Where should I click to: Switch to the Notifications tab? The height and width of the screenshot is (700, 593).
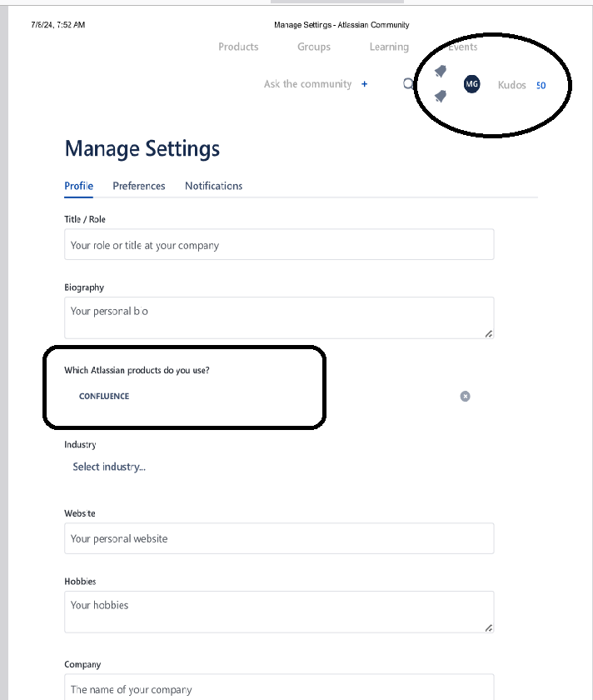pyautogui.click(x=214, y=186)
